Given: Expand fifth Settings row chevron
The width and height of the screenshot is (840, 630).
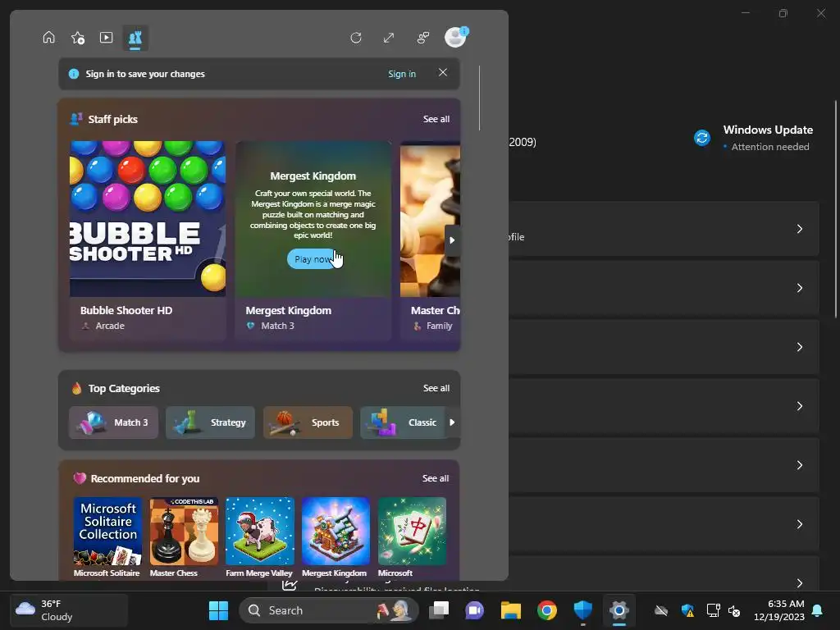Looking at the screenshot, I should 799,465.
